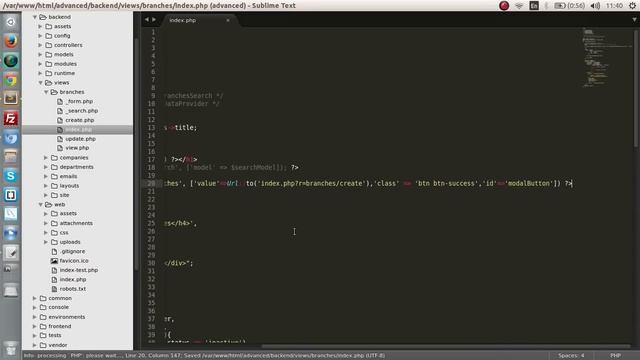Expand the css folder
Screen dimensions: 640x360
coord(46,233)
